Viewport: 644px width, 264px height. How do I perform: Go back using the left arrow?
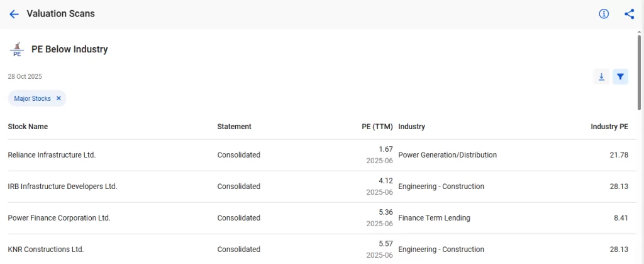pos(14,14)
